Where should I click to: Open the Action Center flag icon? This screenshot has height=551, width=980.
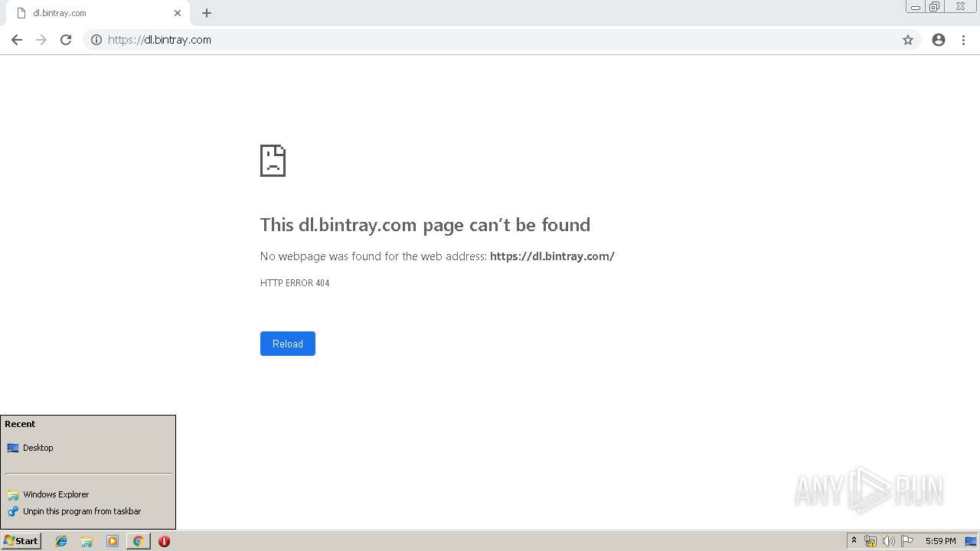coord(907,541)
